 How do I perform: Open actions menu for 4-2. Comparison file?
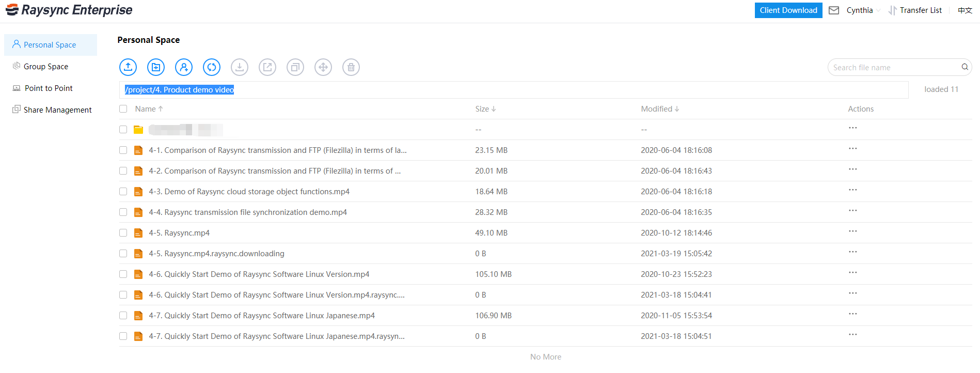[852, 169]
